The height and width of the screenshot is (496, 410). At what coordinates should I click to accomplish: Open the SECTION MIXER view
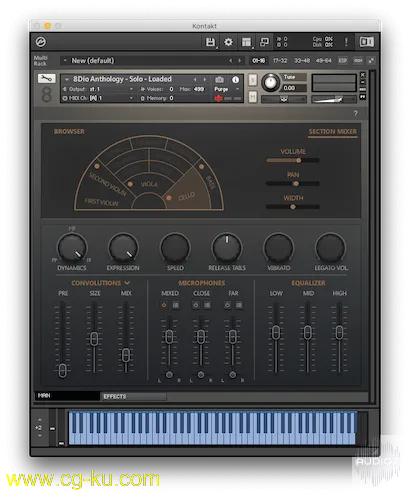click(x=333, y=132)
